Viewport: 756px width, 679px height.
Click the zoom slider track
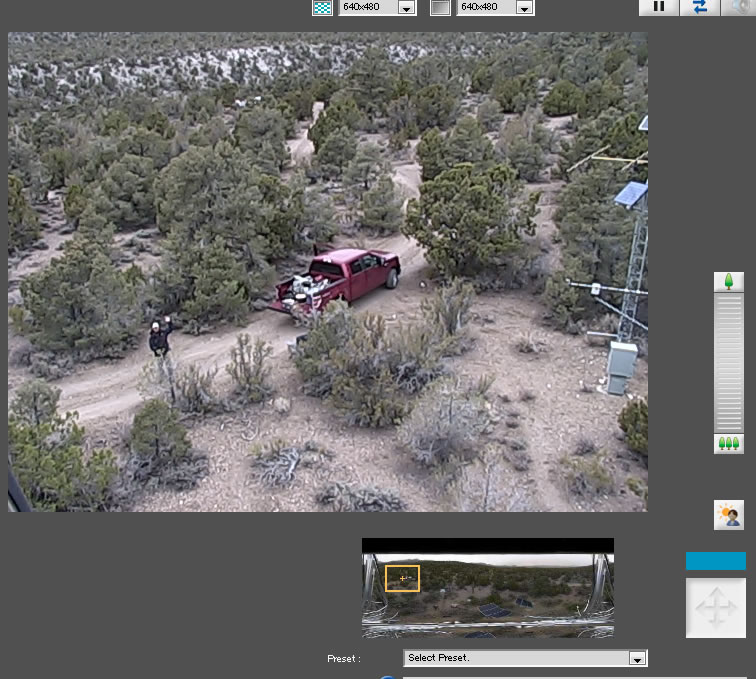click(728, 363)
